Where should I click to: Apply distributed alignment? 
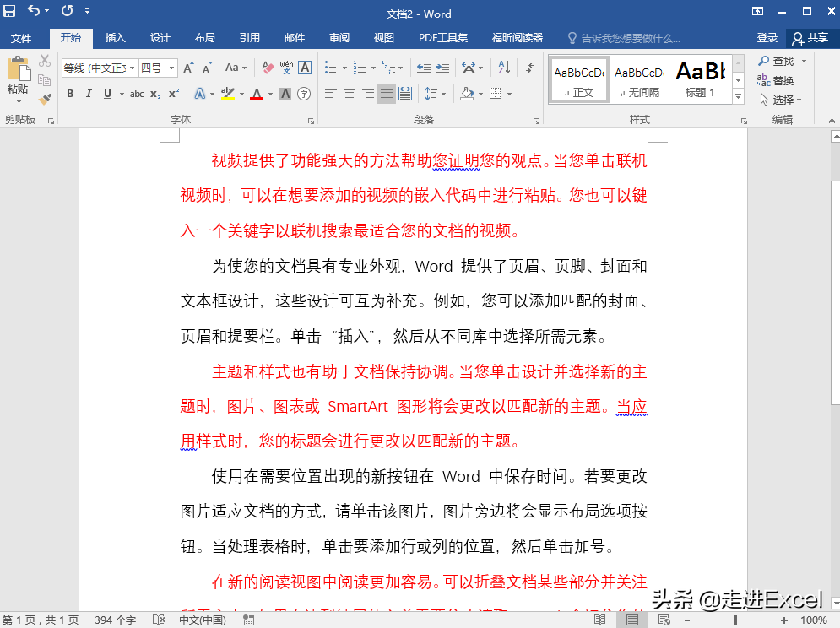pos(405,95)
